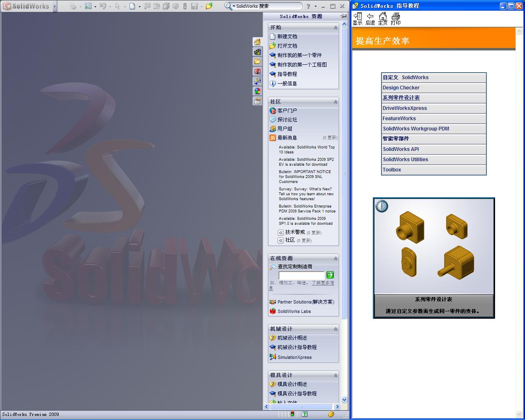This screenshot has width=525, height=420.
Task: Open 用户组 link
Action: tap(285, 129)
